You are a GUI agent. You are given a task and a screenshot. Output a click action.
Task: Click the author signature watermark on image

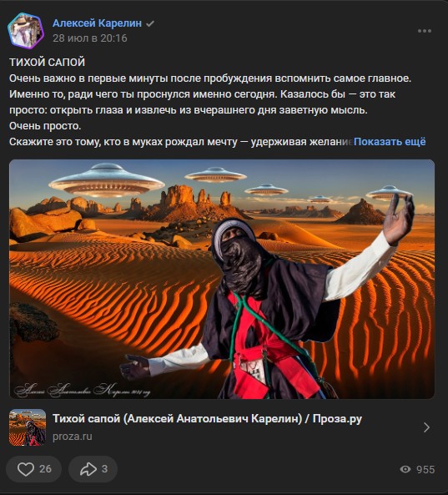82,390
